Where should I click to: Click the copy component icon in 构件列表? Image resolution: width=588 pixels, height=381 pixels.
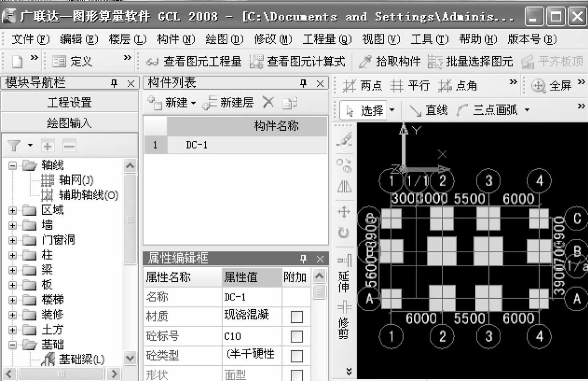pos(290,103)
